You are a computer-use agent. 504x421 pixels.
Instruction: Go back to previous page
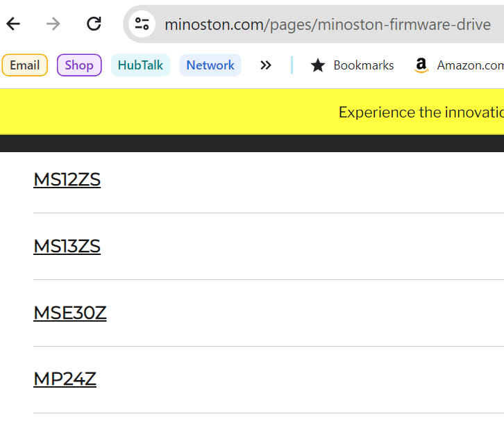click(13, 24)
